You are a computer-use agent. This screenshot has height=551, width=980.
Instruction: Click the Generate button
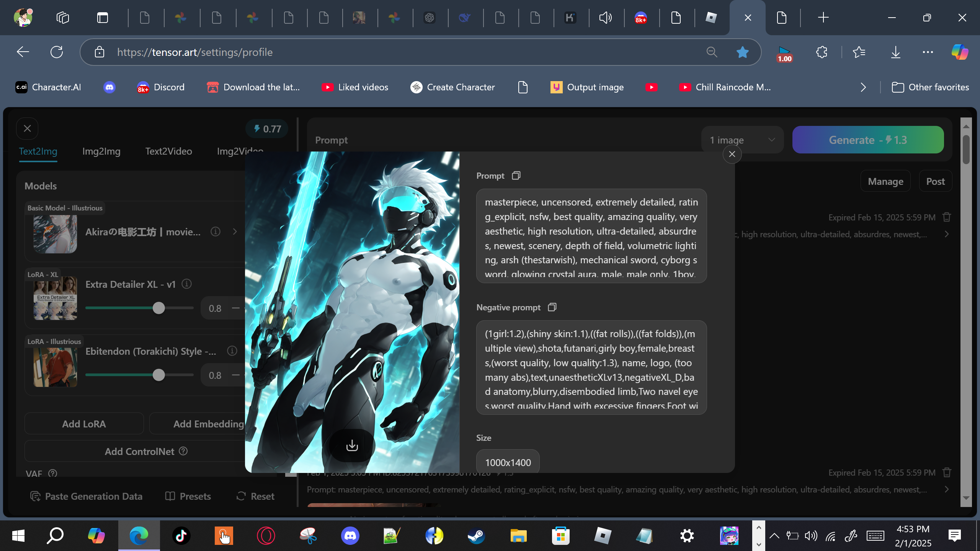(867, 140)
